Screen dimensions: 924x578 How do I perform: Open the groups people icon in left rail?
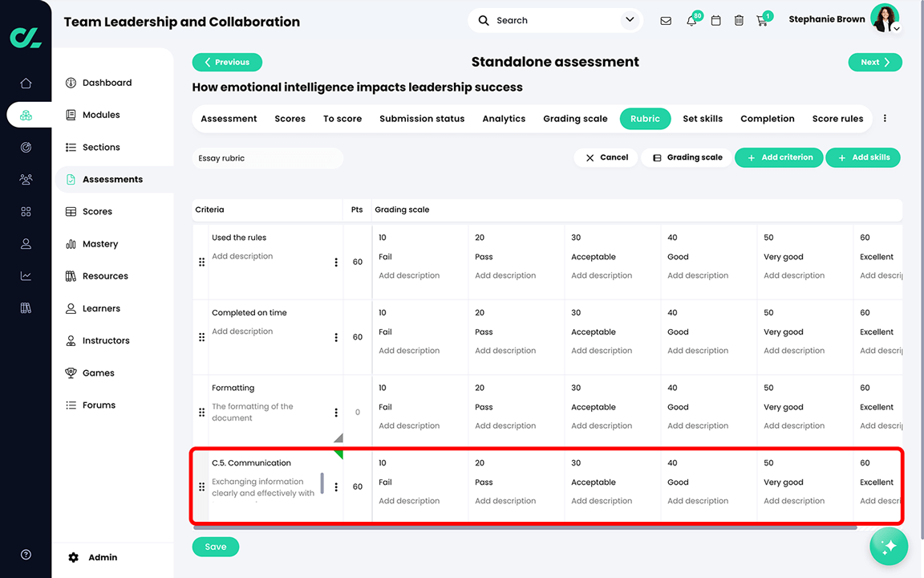tap(26, 179)
